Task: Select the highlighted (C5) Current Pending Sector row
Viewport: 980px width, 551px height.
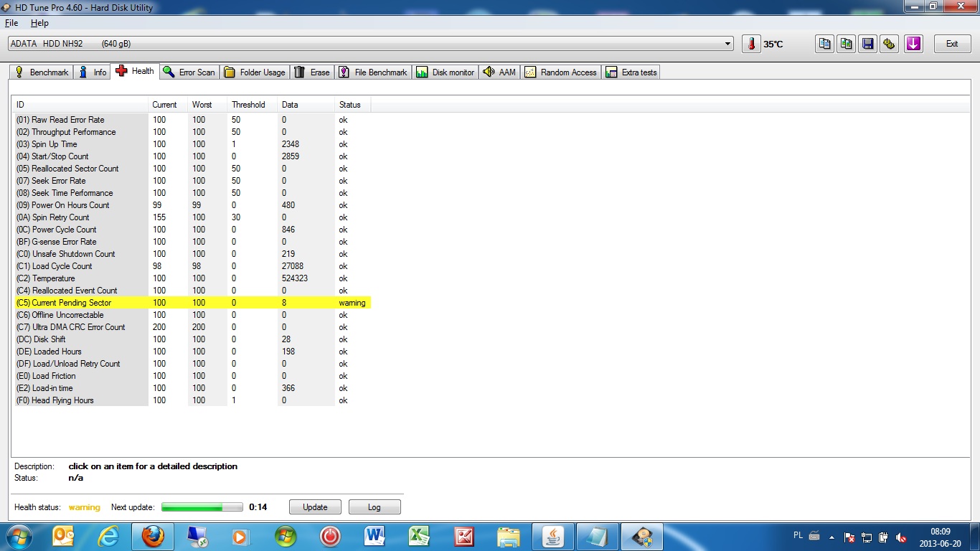Action: [192, 303]
